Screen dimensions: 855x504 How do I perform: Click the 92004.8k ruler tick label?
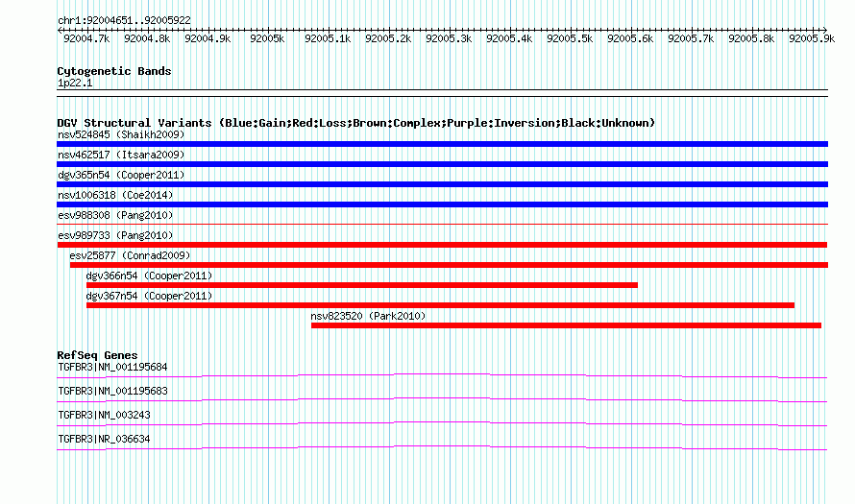[x=147, y=38]
